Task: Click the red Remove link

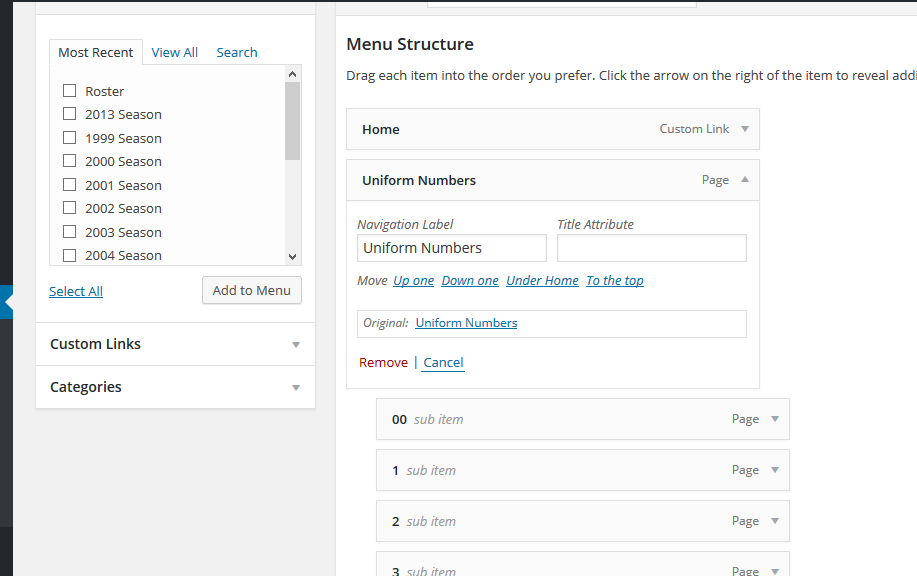Action: pyautogui.click(x=383, y=363)
